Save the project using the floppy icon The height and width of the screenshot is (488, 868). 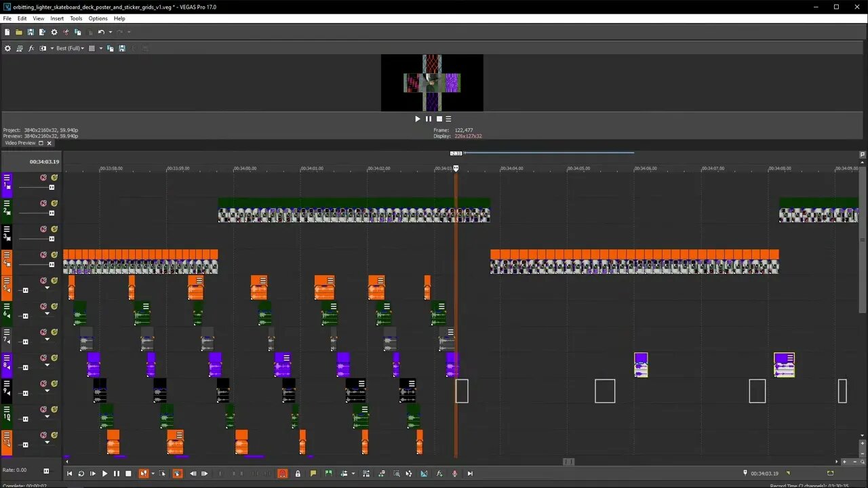31,32
